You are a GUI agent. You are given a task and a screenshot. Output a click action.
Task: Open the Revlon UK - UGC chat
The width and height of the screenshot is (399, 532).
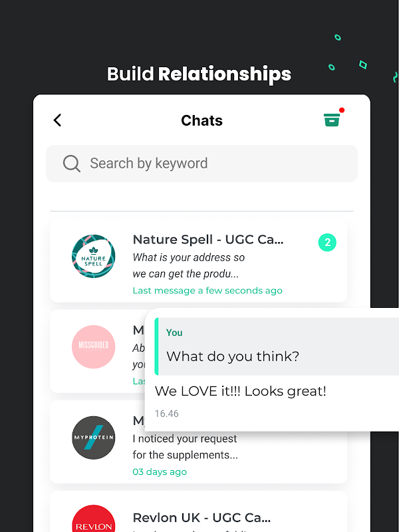coord(198,511)
